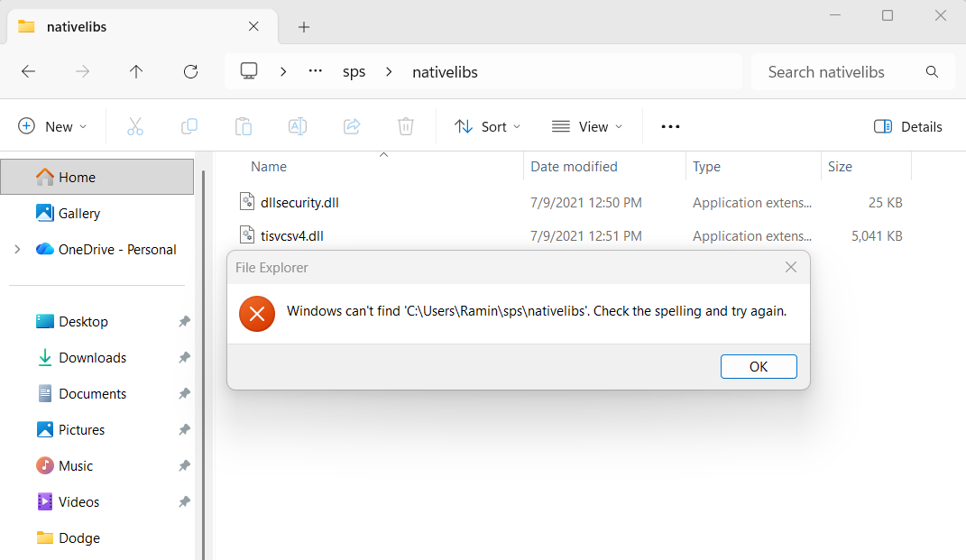Click the Forward navigation arrow
The height and width of the screenshot is (560, 966).
click(82, 71)
